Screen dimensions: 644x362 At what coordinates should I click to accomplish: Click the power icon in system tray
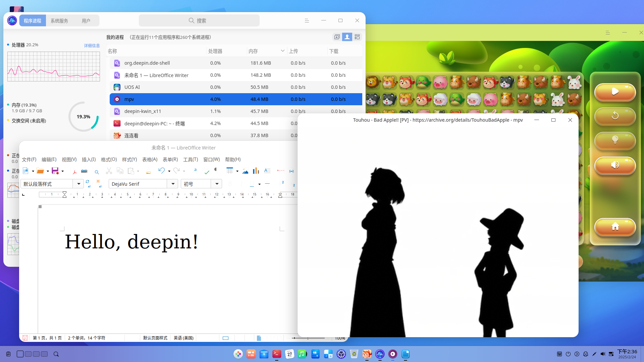click(568, 354)
